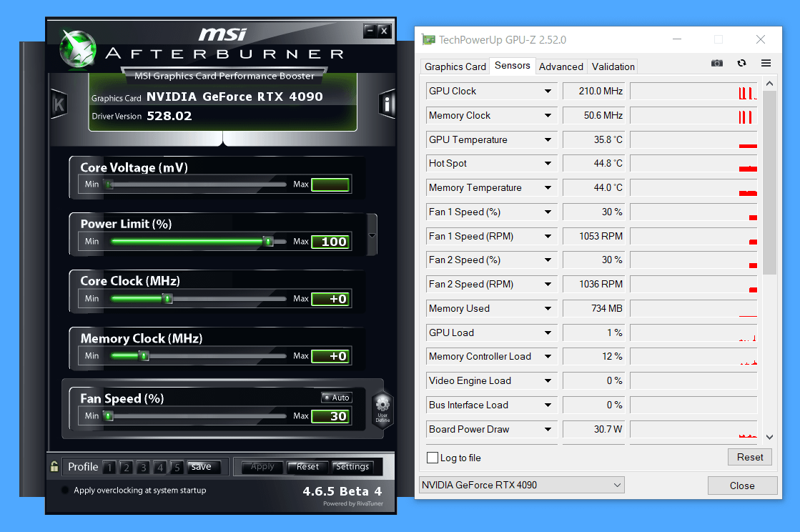
Task: Open the Fan 1 Speed (%) dropdown
Action: point(548,212)
